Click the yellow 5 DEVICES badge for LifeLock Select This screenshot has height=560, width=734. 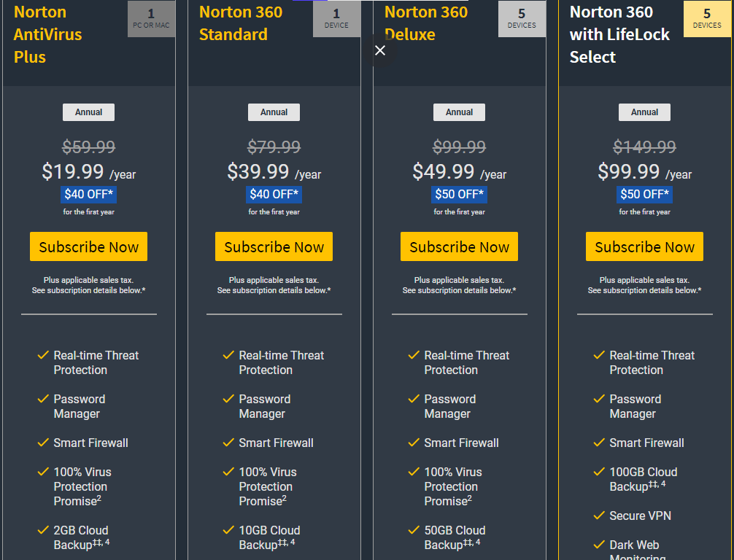pos(706,17)
